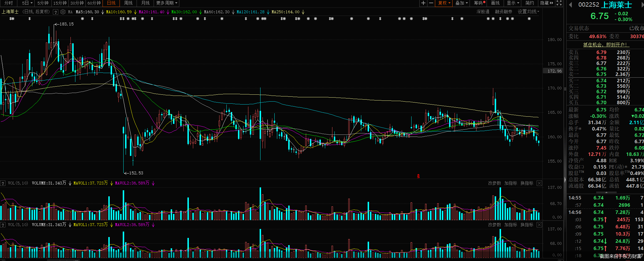The height and width of the screenshot is (261, 644).
Task: Toggle the 筹码 chip distribution view
Action: tap(479, 3)
